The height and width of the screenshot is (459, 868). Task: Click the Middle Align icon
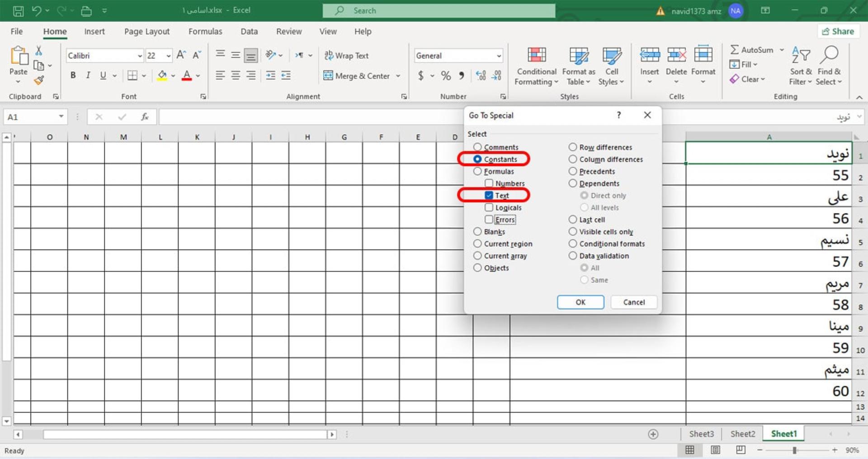tap(236, 55)
